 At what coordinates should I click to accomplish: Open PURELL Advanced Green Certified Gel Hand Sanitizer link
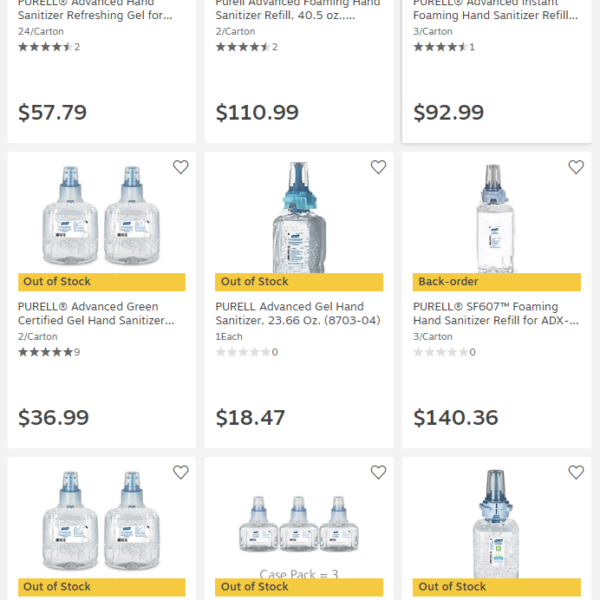(96, 314)
